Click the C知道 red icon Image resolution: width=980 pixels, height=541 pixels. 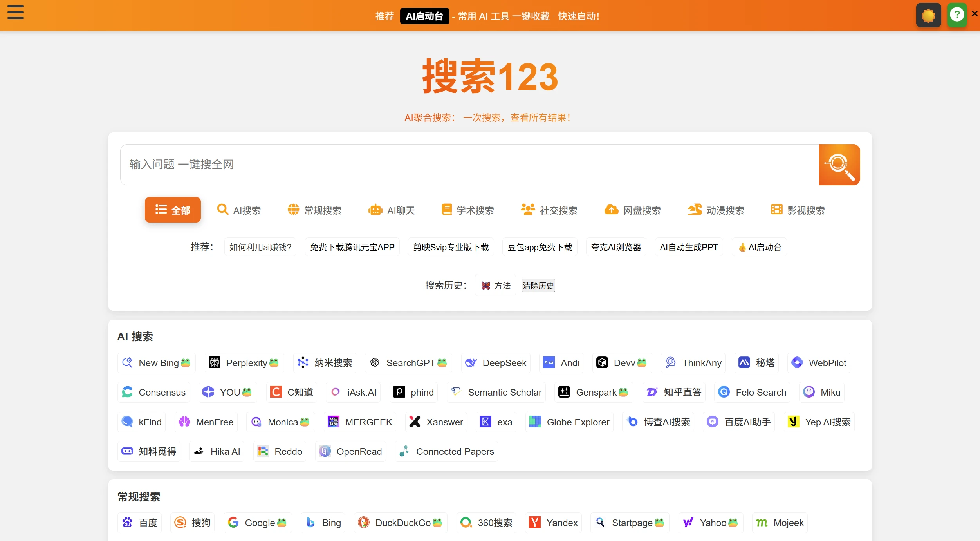click(x=276, y=392)
